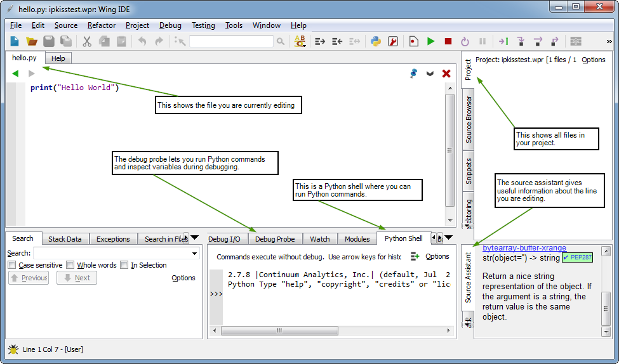Open the bytearray-buffer-xrange link
The width and height of the screenshot is (619, 364).
(524, 248)
